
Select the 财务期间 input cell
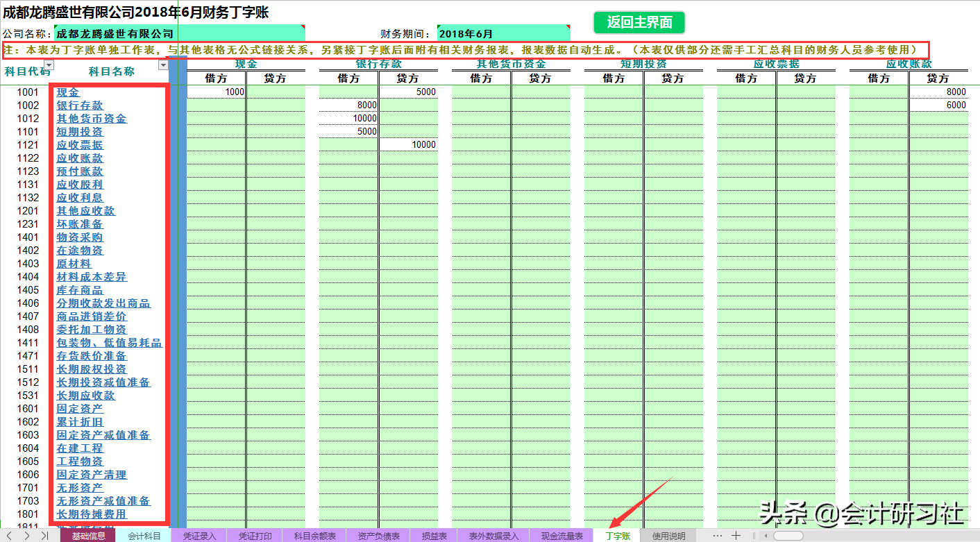[x=503, y=31]
